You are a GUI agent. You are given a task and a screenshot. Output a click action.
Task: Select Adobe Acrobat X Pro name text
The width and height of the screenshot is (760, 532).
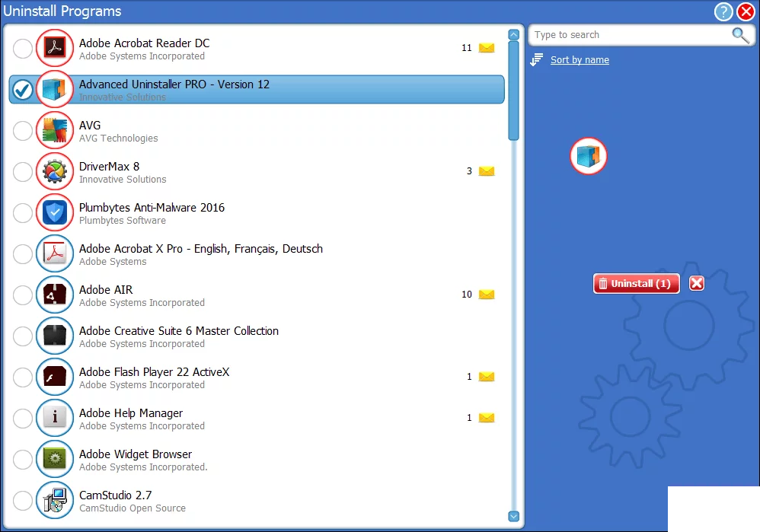[x=201, y=249]
